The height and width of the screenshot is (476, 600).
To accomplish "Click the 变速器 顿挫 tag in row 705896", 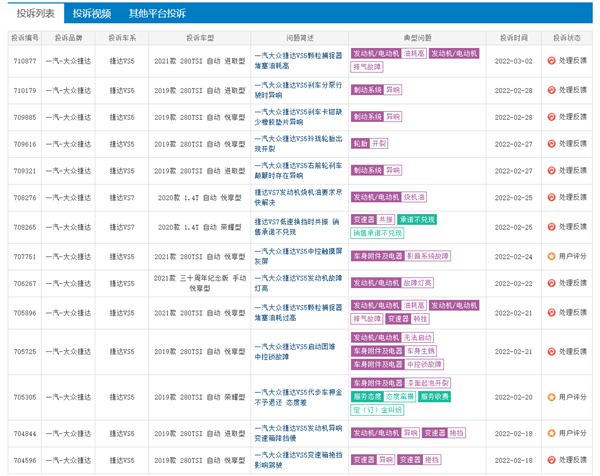I will click(407, 319).
